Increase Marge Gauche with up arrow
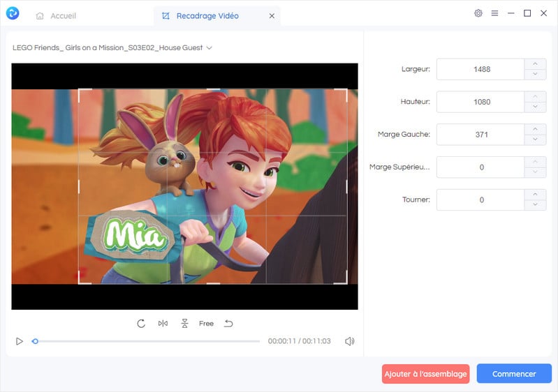 pyautogui.click(x=535, y=129)
